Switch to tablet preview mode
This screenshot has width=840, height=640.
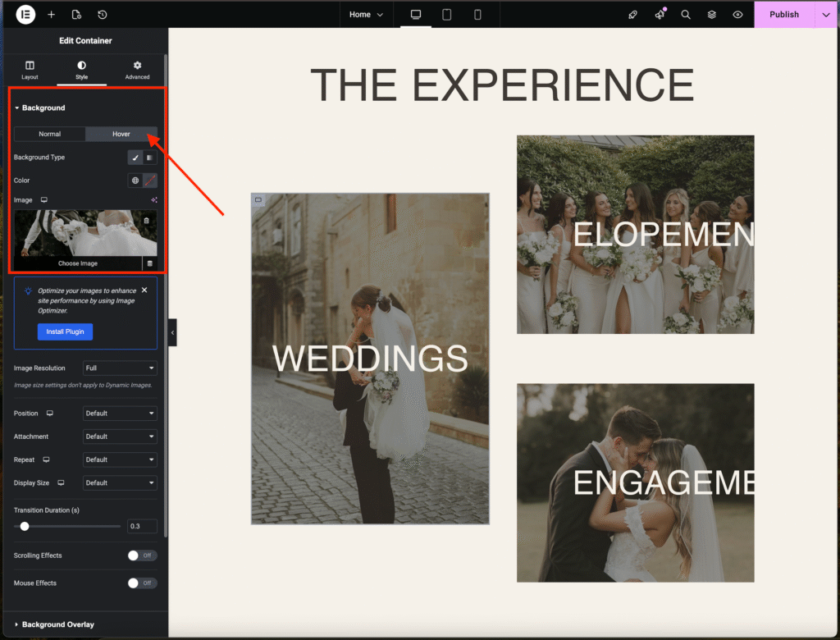pyautogui.click(x=447, y=15)
